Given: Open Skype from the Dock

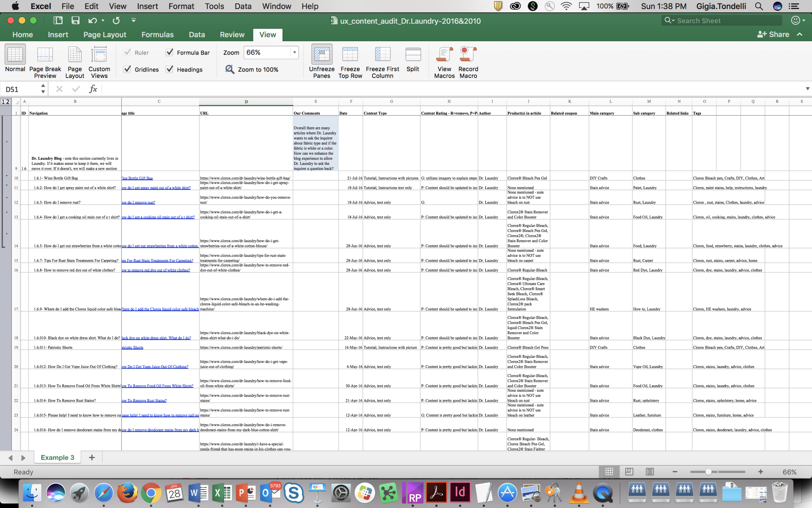Looking at the screenshot, I should tap(294, 493).
